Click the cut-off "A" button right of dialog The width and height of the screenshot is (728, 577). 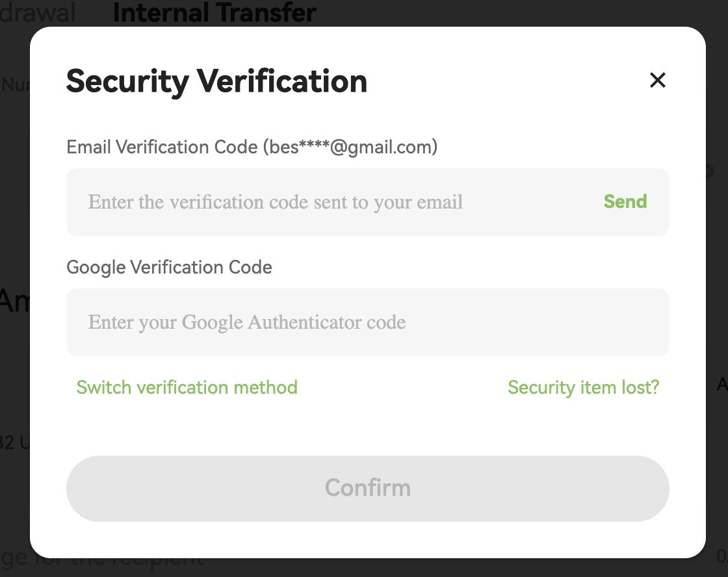(x=720, y=385)
